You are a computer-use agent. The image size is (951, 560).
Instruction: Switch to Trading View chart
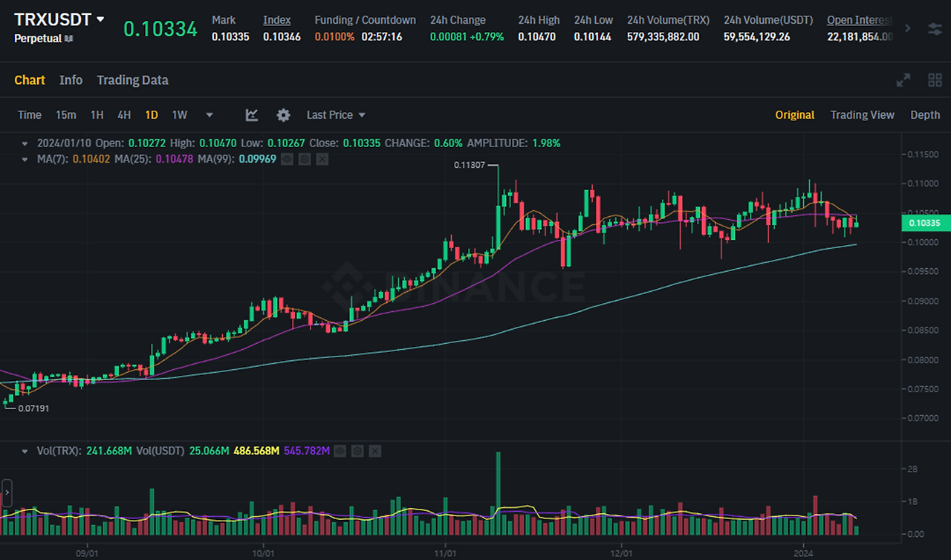pos(862,115)
